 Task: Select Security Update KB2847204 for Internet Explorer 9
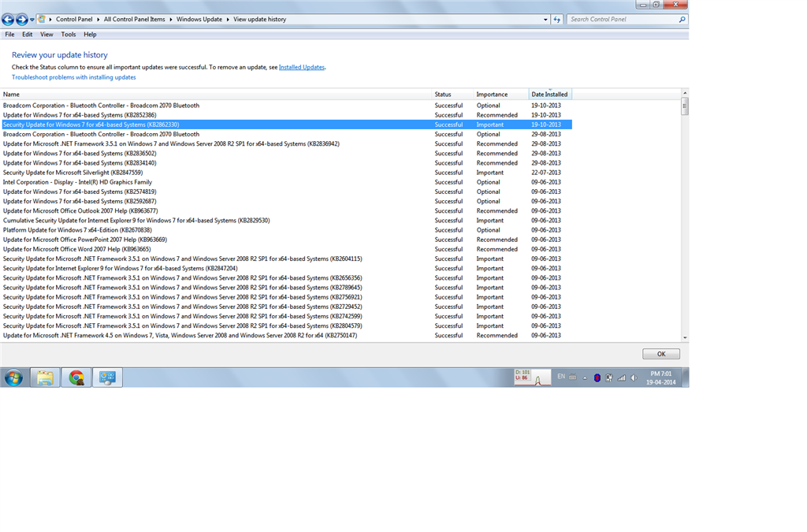point(287,269)
